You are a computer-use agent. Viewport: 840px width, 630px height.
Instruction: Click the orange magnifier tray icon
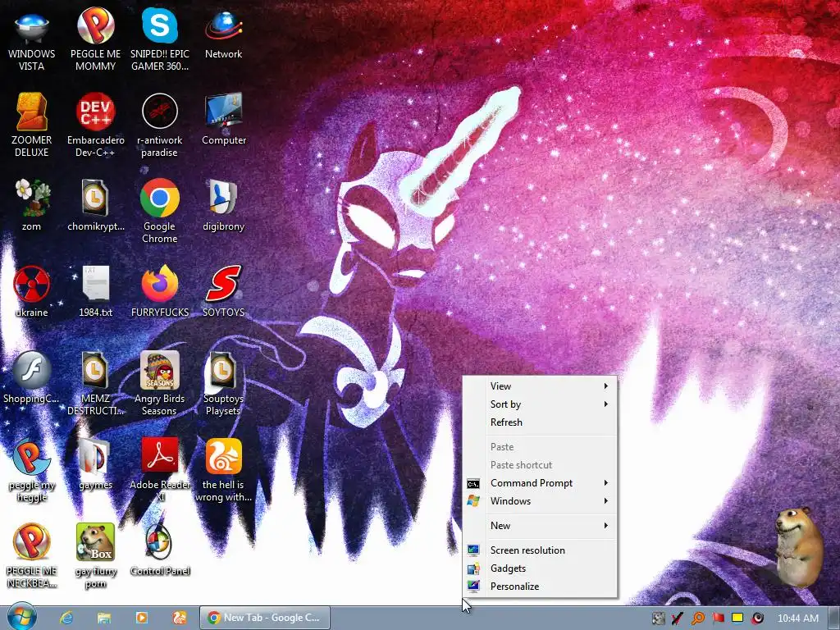point(697,619)
